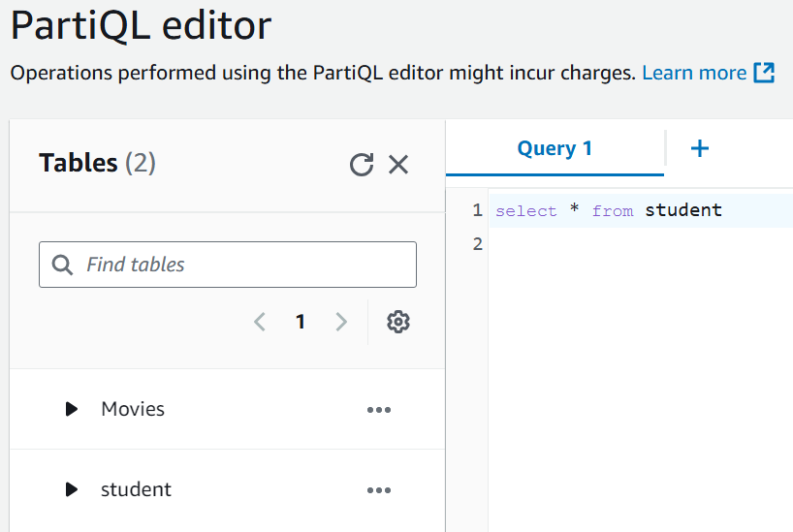Add a new query tab
Screen dimensions: 793x532
(699, 148)
